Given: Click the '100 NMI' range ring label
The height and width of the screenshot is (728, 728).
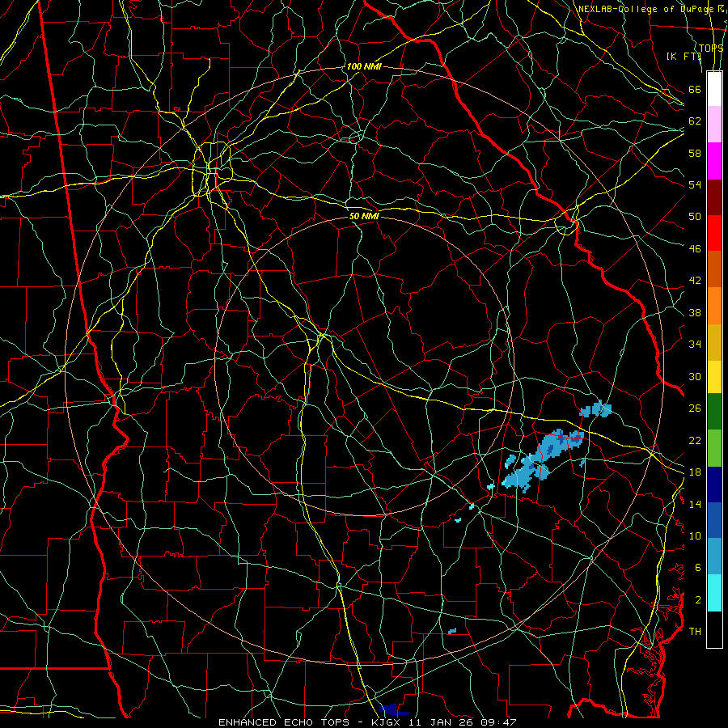Looking at the screenshot, I should point(364,66).
